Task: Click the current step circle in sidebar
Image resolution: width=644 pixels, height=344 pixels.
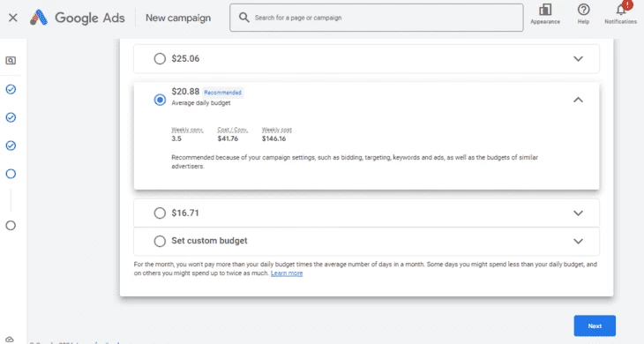Action: pyautogui.click(x=11, y=174)
